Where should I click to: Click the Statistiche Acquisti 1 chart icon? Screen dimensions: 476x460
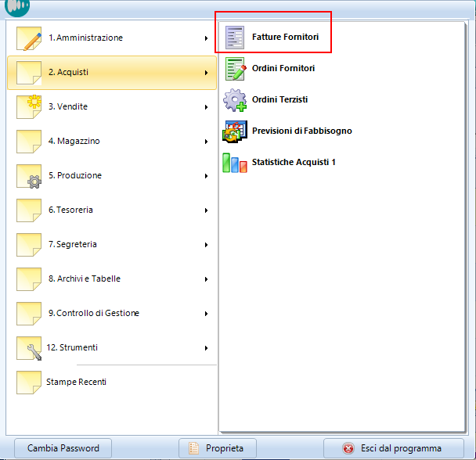(234, 163)
